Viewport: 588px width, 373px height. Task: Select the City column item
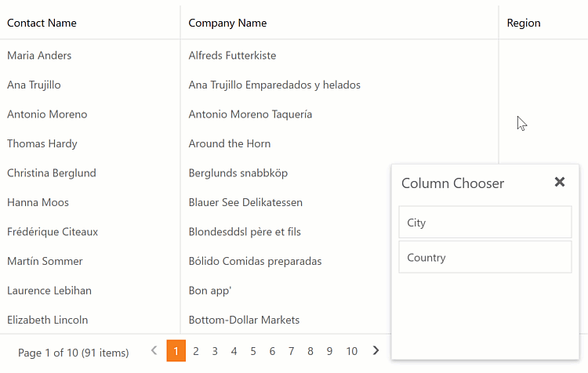(485, 223)
